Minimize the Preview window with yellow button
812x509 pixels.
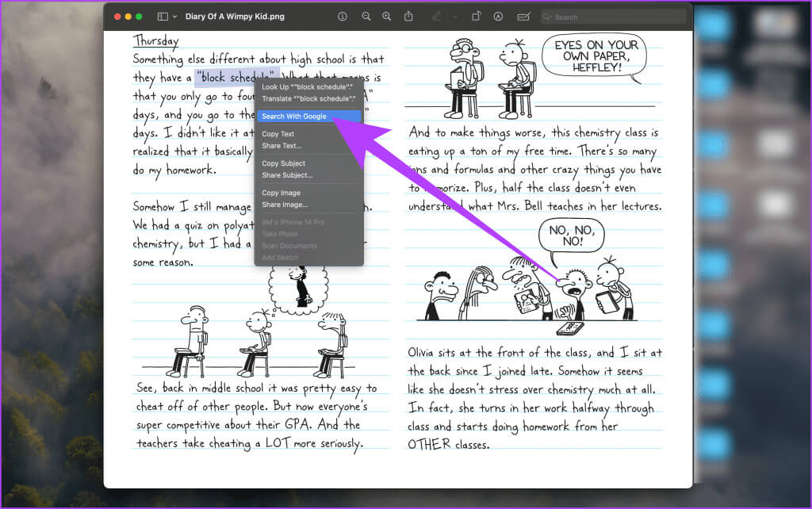[x=128, y=17]
